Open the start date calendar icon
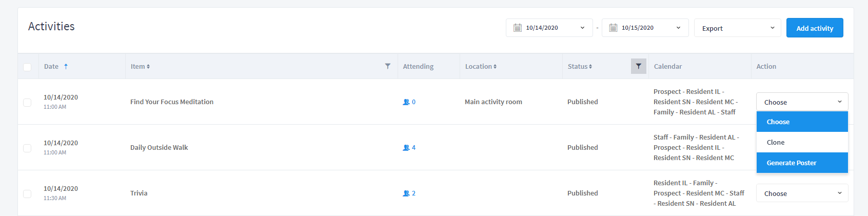The width and height of the screenshot is (868, 216). (x=518, y=28)
